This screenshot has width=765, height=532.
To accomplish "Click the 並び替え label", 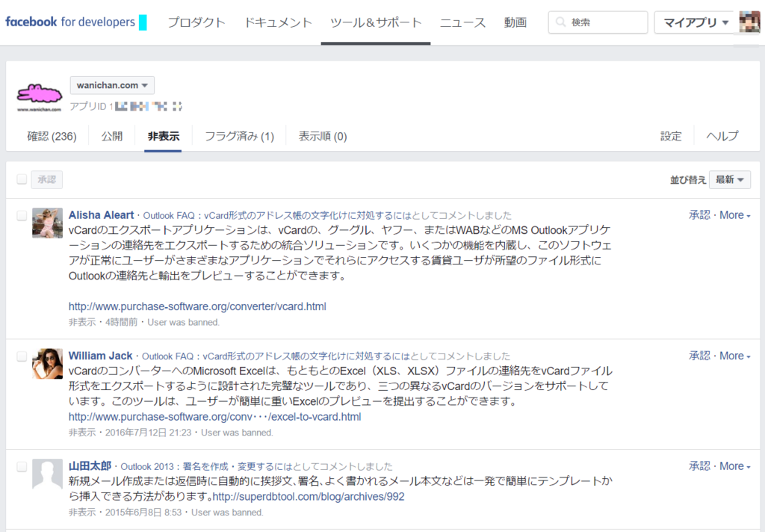I will point(688,179).
